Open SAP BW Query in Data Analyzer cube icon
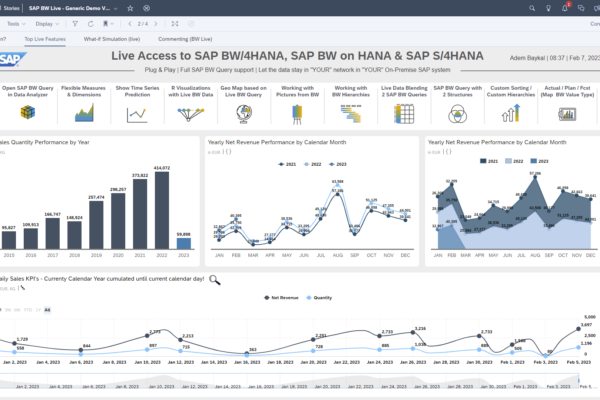The image size is (600, 400). click(28, 112)
